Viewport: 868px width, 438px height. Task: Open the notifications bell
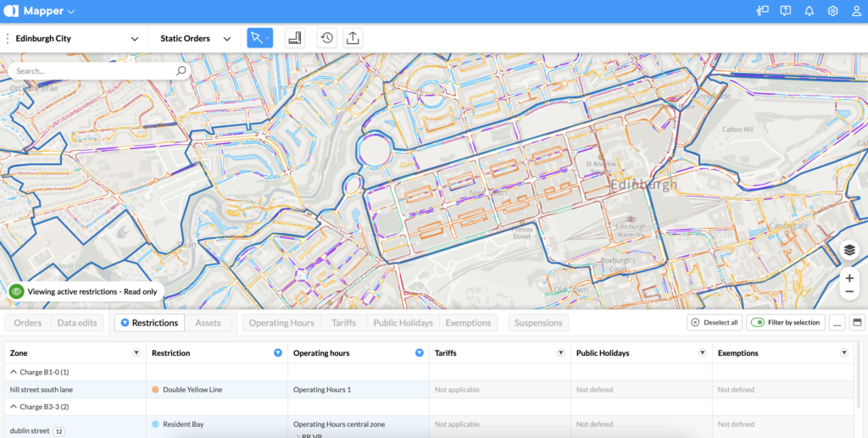(809, 11)
